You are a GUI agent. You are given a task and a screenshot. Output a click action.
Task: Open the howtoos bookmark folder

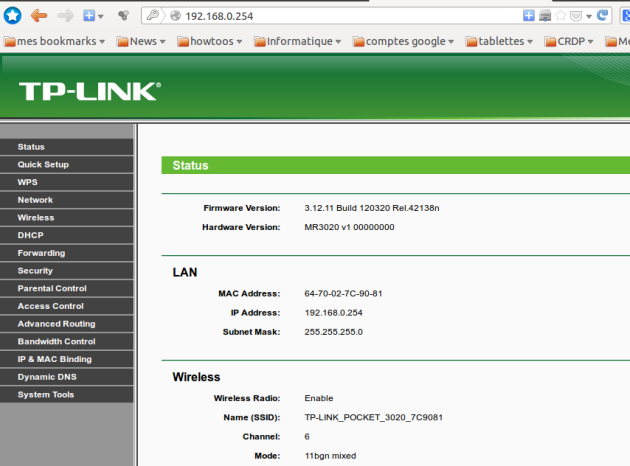coord(212,41)
